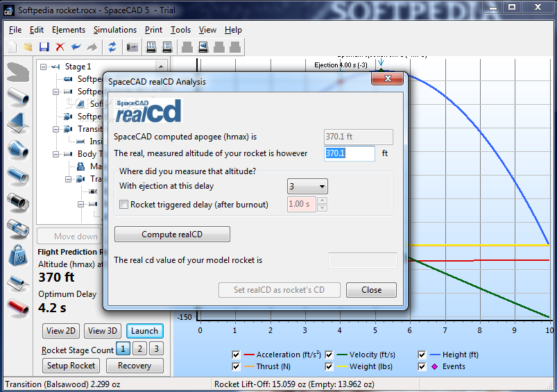Create a new rocket file via toolbar

pos(12,47)
